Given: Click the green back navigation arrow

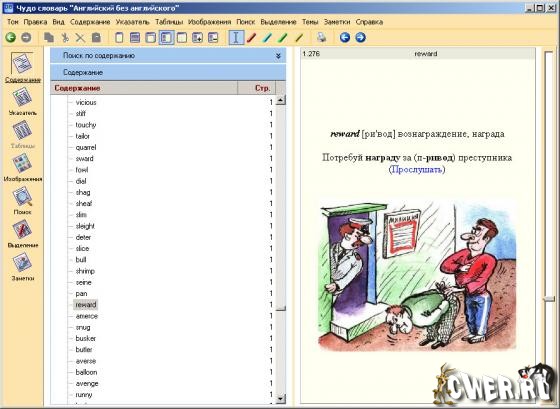Looking at the screenshot, I should click(x=11, y=37).
